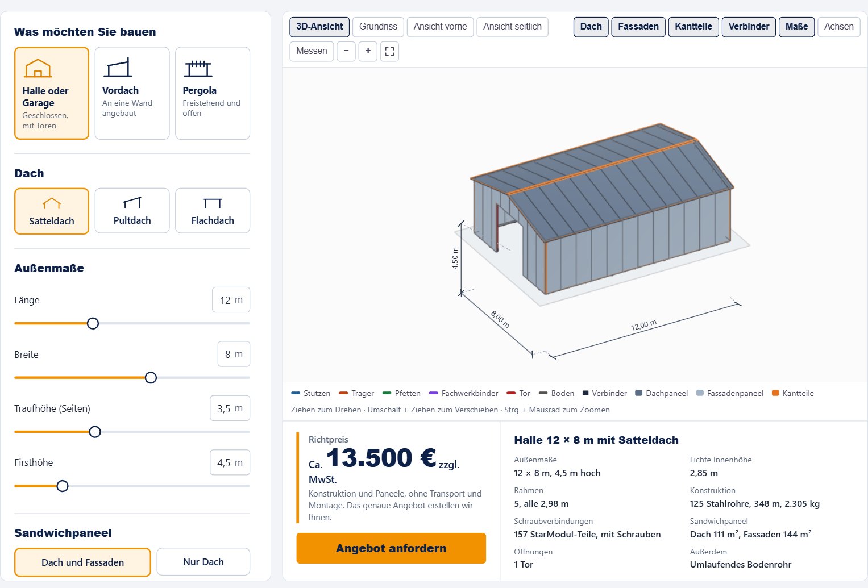
Task: Click the Pultdach sloped roof icon
Action: 132,203
